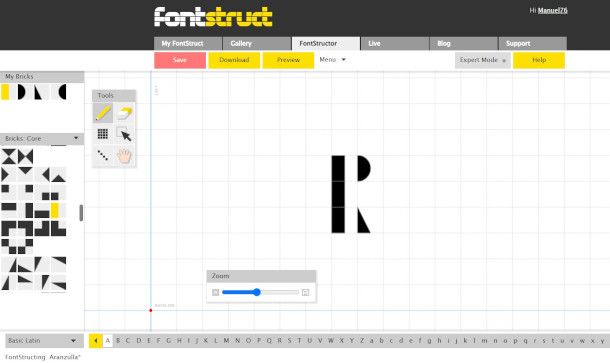This screenshot has height=363, width=610.
Task: Select uppercase M in the character strip
Action: 226,340
